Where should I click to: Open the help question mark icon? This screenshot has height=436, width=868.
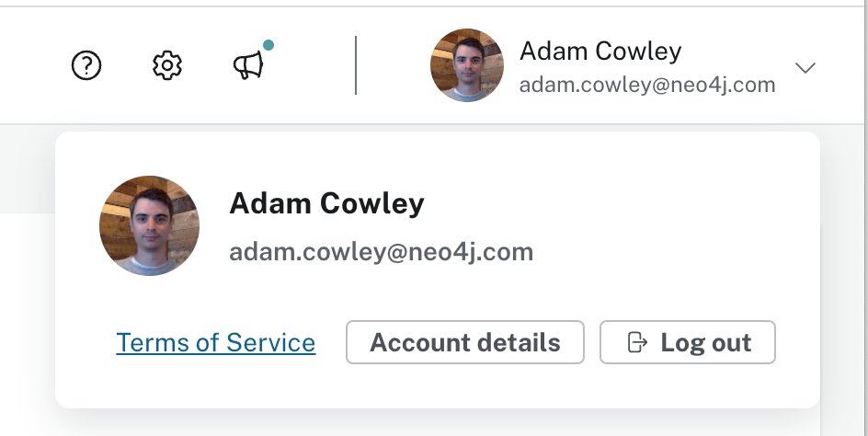[86, 65]
